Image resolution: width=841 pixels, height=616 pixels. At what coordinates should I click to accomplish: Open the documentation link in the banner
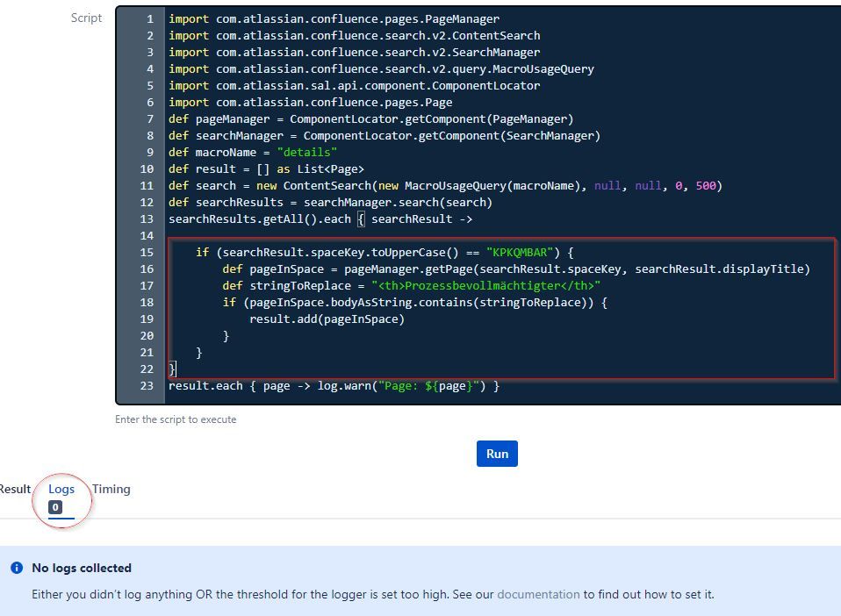(x=536, y=594)
